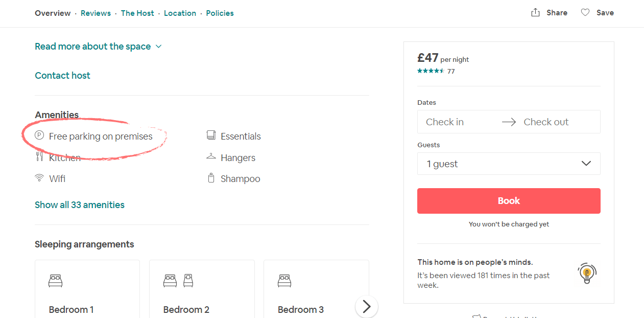
Task: Show the next sleeping arrangement with arrow
Action: coord(366,306)
